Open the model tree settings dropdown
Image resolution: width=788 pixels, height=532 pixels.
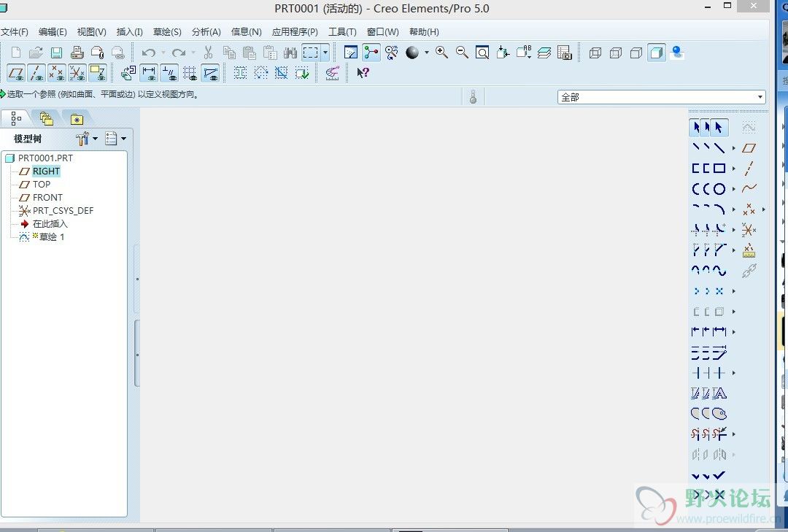[96, 138]
